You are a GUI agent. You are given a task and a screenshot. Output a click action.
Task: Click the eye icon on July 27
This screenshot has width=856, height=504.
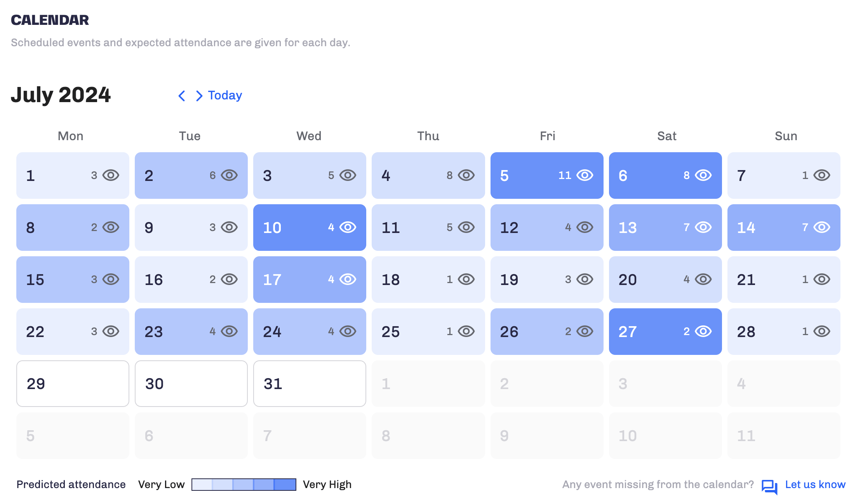703,332
